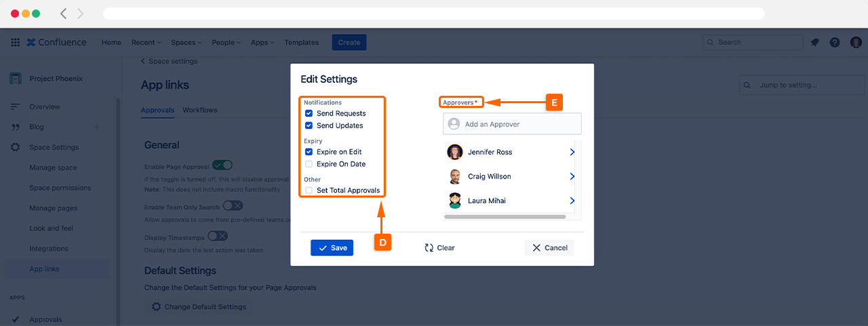Expand Jennifer Ross approver chevron

click(x=572, y=152)
